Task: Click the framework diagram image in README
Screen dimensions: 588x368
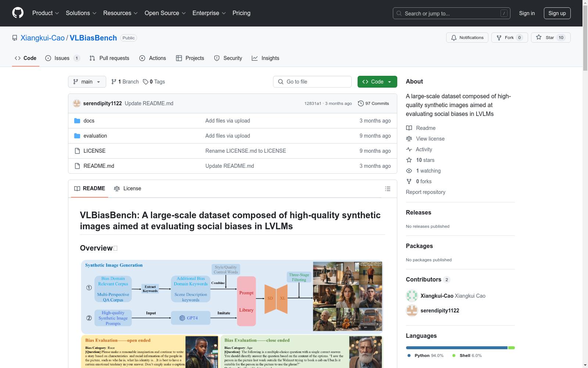Action: tap(232, 314)
